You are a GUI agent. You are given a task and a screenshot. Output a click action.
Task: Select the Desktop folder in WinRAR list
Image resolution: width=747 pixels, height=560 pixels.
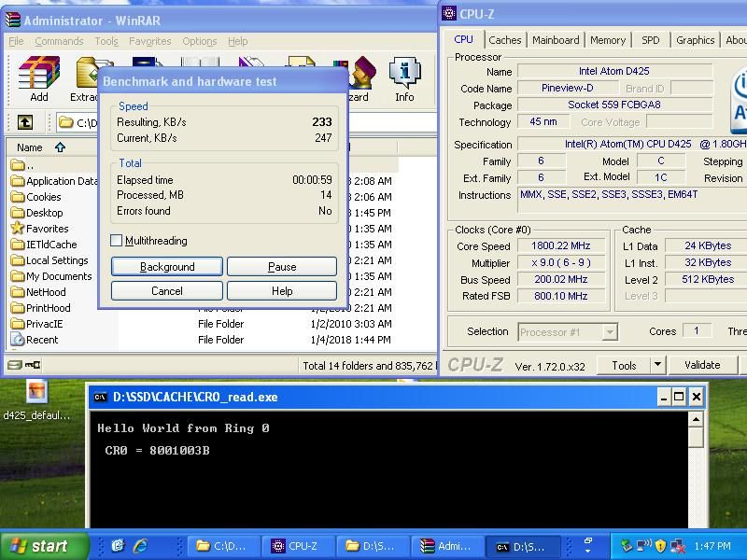(37, 213)
